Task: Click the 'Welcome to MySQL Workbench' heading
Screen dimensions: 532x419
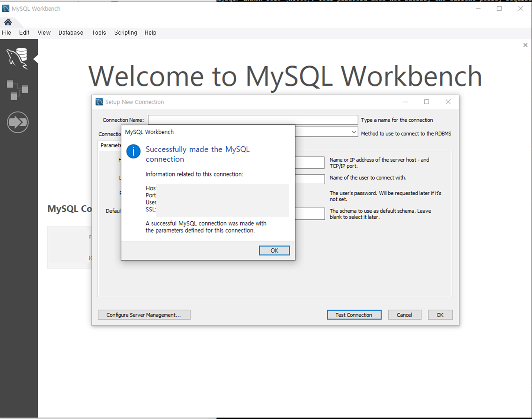Action: [285, 76]
